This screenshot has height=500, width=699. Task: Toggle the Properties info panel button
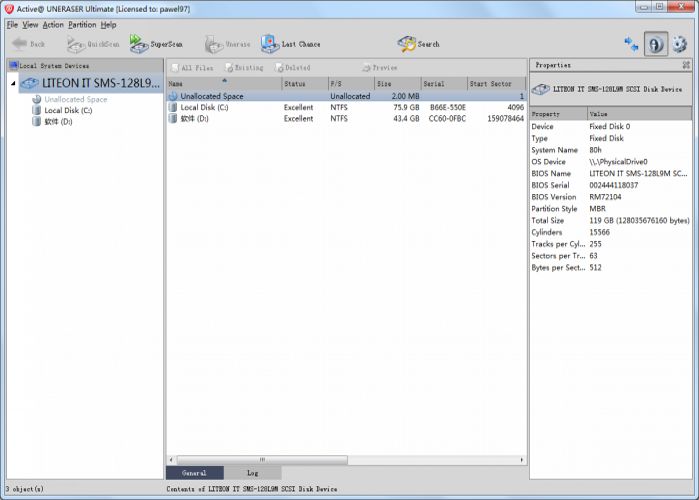pyautogui.click(x=655, y=44)
